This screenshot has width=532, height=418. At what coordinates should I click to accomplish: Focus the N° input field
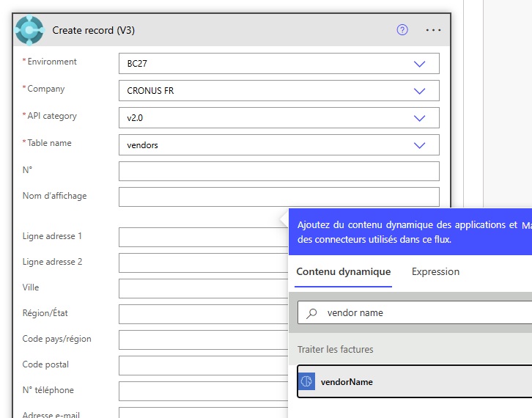(278, 171)
